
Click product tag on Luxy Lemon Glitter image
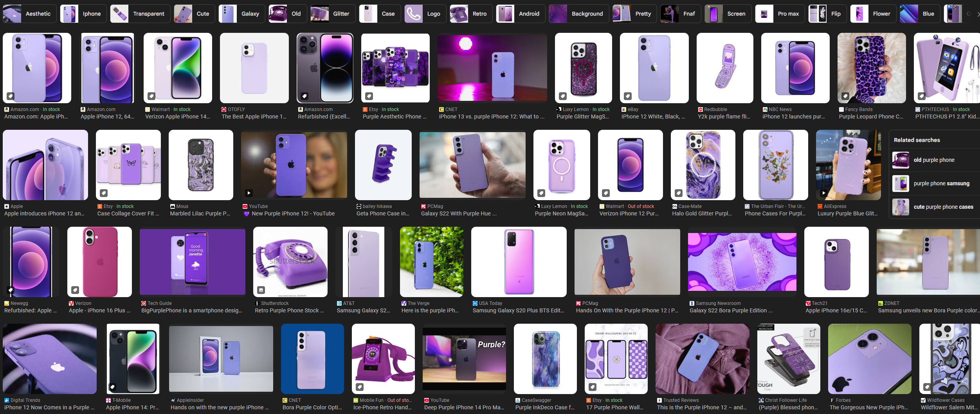point(563,96)
